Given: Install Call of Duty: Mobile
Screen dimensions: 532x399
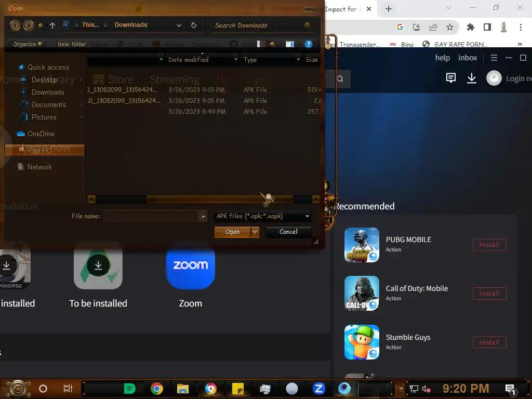Looking at the screenshot, I should click(x=489, y=294).
